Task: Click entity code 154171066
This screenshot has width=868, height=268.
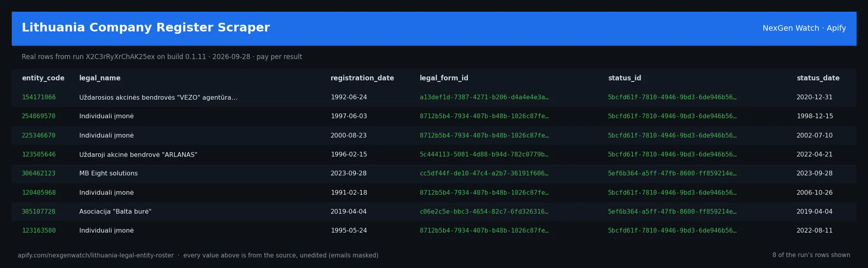Action: [39, 97]
